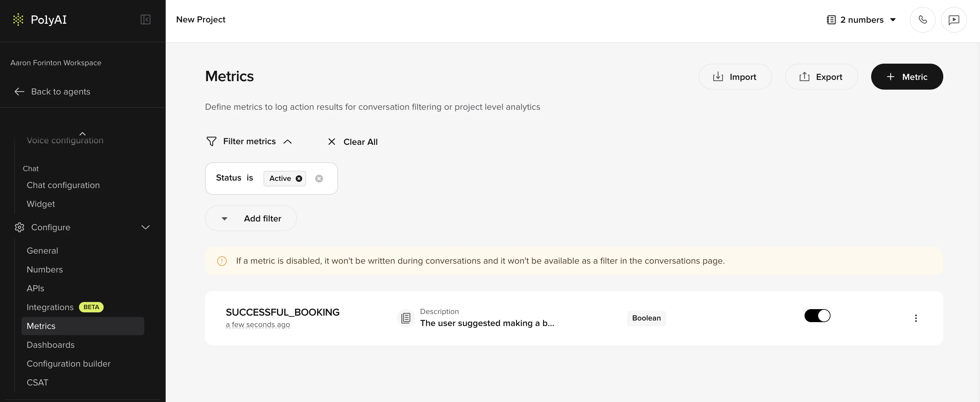Click the chat playback icon at top right
Viewport: 980px width, 402px height.
pyautogui.click(x=954, y=19)
